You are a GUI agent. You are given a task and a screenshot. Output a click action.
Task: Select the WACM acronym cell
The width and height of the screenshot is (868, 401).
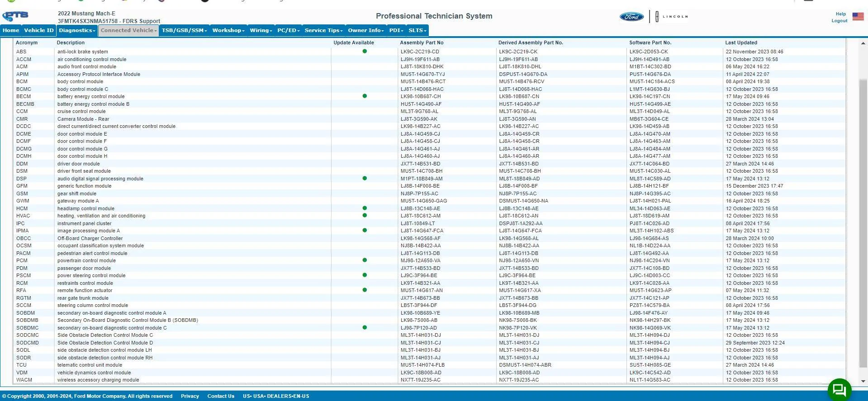coord(24,380)
